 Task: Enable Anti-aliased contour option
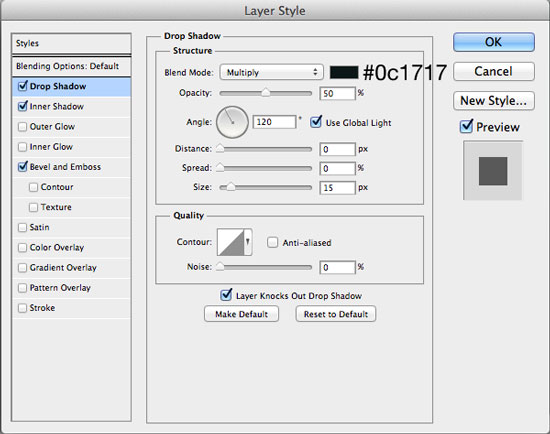pyautogui.click(x=272, y=242)
